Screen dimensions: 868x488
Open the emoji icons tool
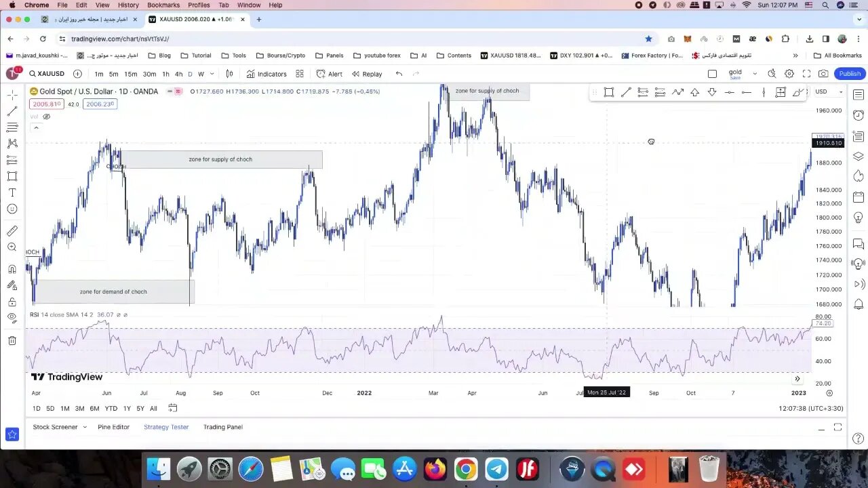[x=12, y=209]
